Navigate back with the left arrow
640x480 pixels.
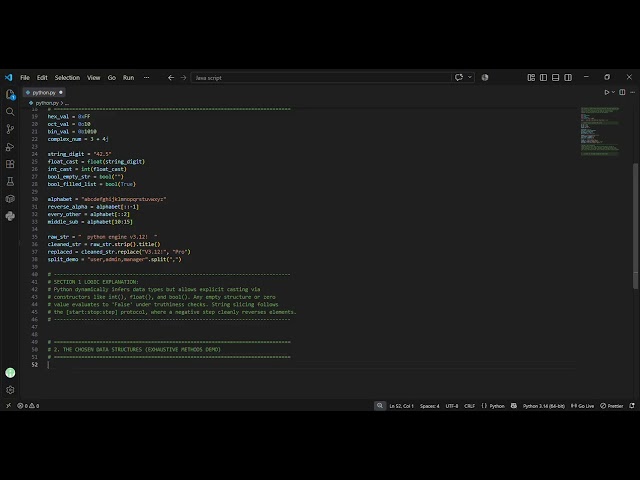171,78
